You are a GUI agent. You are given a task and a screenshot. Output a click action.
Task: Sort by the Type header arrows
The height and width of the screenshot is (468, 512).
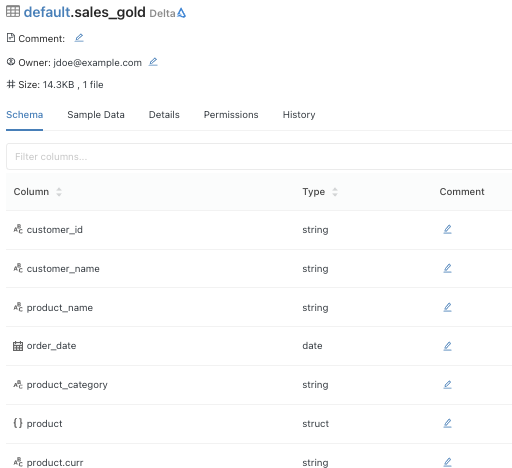[x=335, y=192]
